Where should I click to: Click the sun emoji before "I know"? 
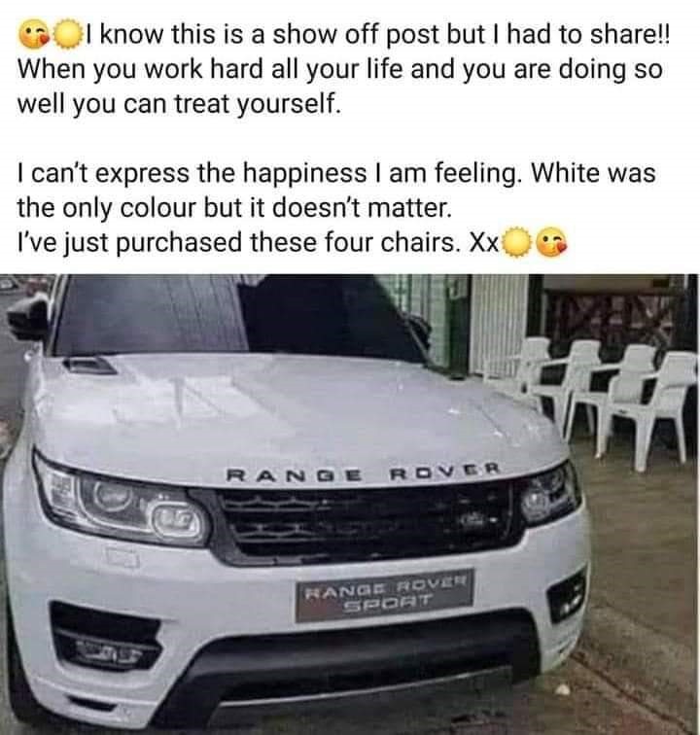pyautogui.click(x=68, y=35)
